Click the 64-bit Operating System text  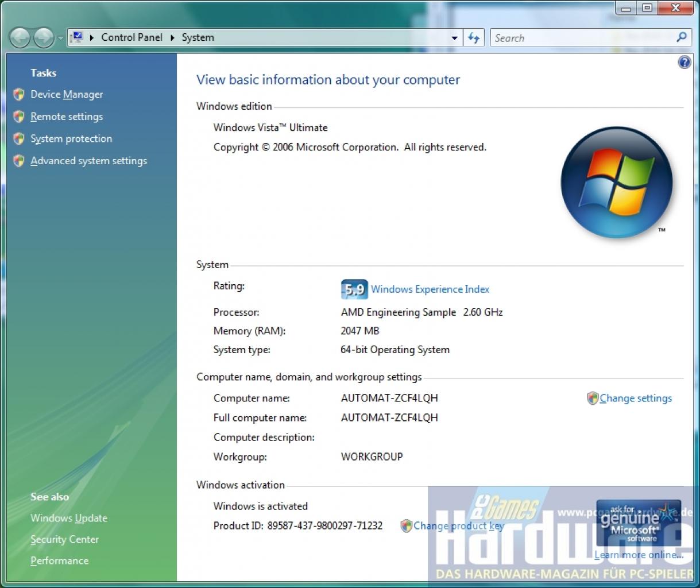(395, 350)
